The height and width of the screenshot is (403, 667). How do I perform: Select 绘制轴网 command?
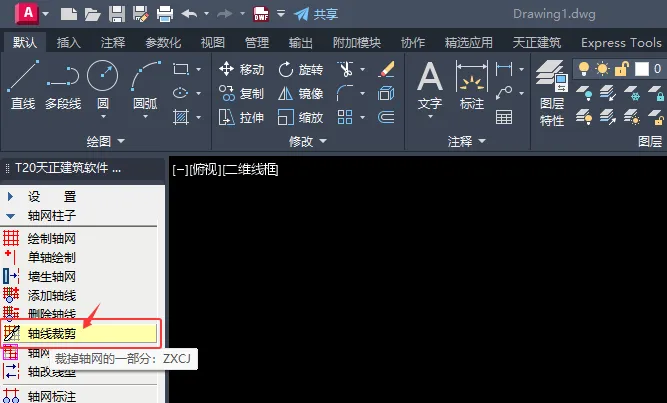[x=51, y=238]
